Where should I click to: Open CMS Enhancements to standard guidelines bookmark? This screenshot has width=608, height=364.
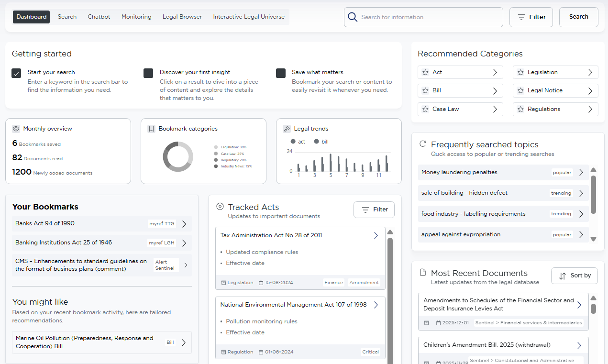(x=102, y=265)
